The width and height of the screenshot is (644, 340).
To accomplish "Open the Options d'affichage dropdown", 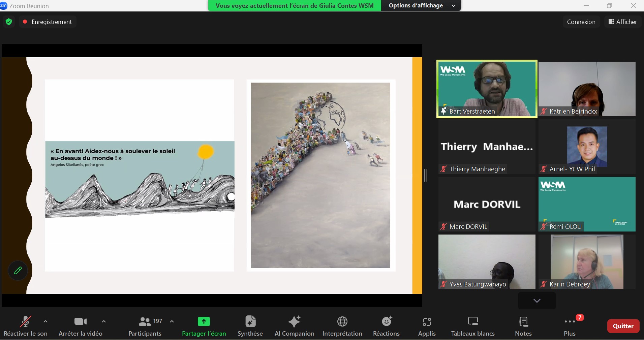I will 421,6.
